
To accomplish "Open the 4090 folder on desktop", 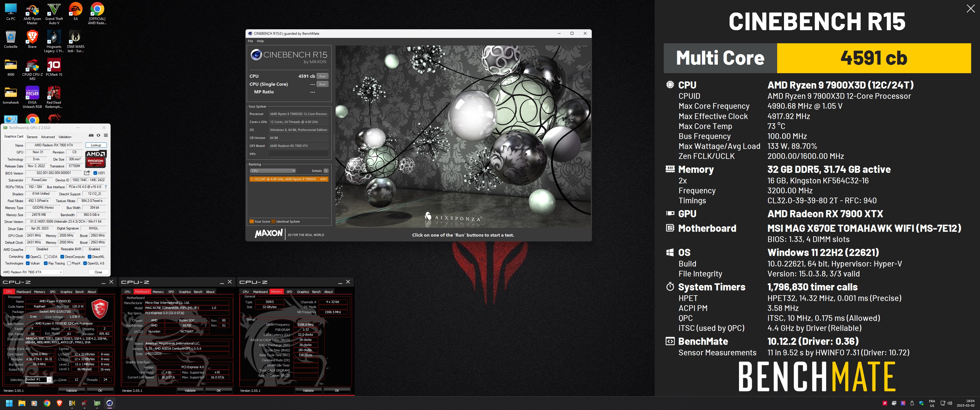I will click(11, 67).
